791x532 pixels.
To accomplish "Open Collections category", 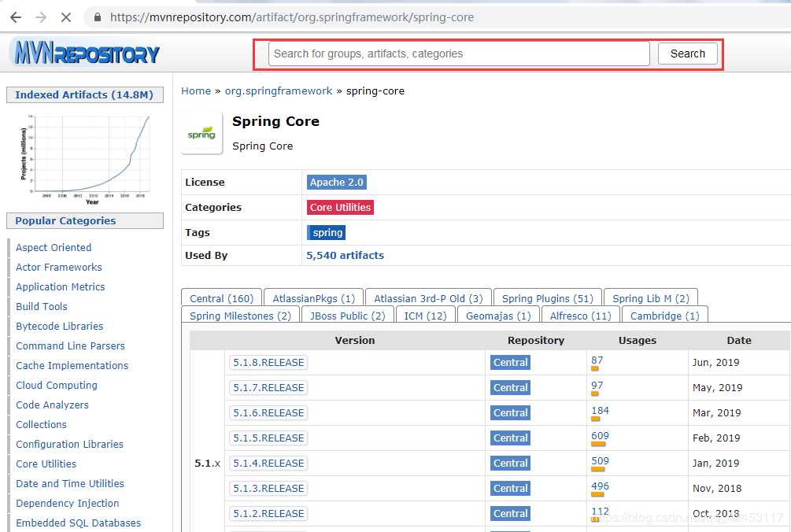I will pyautogui.click(x=41, y=425).
